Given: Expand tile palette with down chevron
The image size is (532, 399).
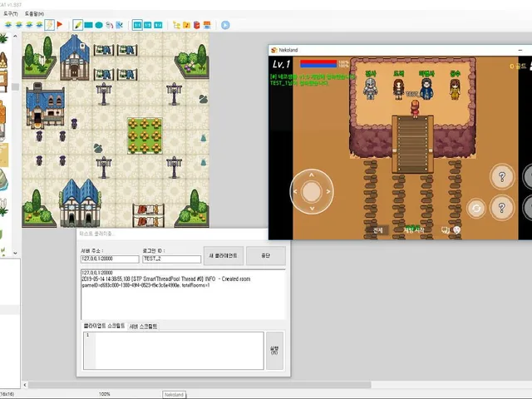Looking at the screenshot, I should [15, 253].
